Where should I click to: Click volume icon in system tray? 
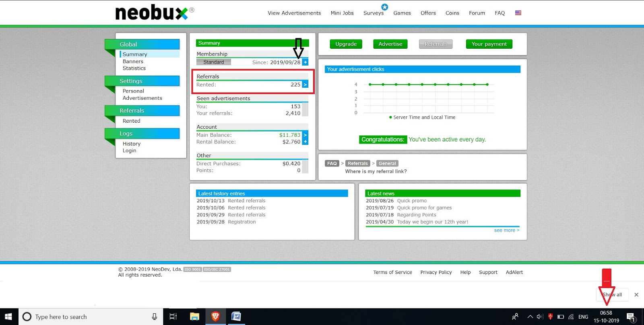tap(540, 317)
